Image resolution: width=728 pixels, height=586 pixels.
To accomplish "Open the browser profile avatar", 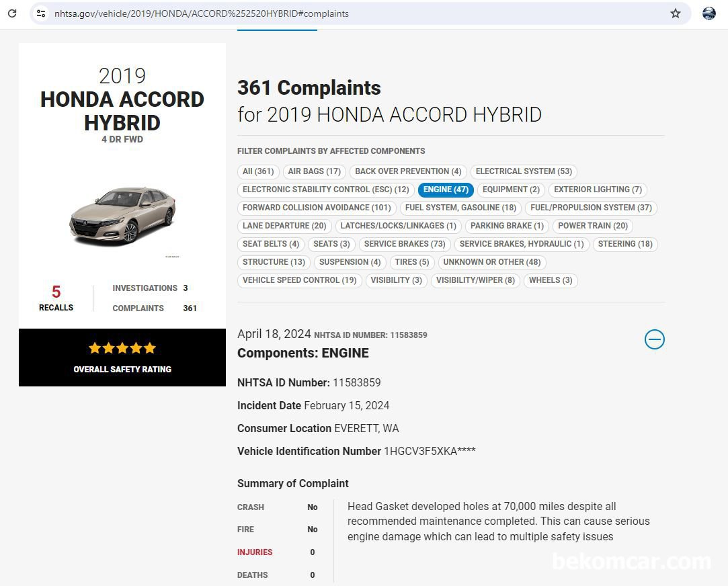I will pyautogui.click(x=709, y=13).
